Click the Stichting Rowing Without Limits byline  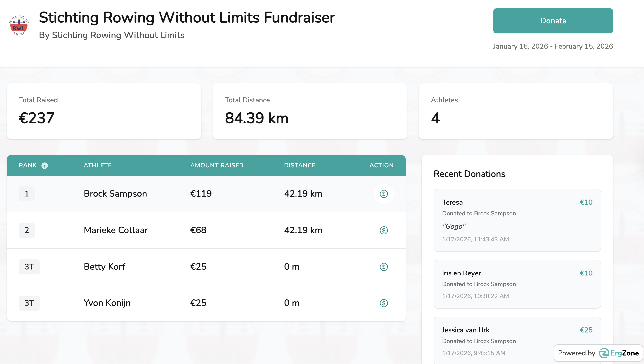[111, 35]
